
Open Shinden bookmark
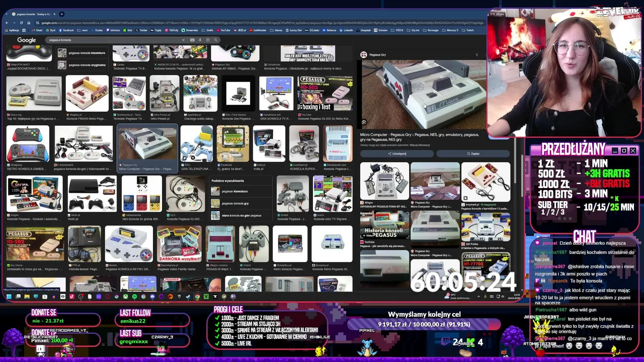point(380,30)
